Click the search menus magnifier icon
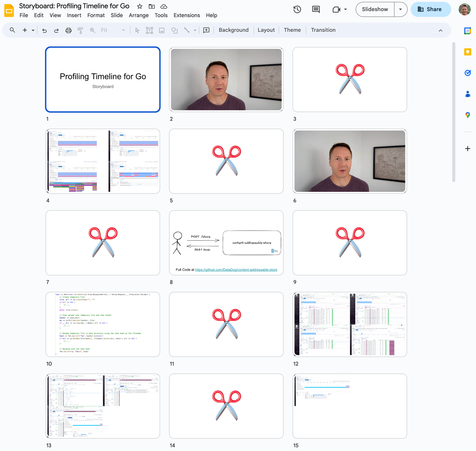This screenshot has height=451, width=476. (x=12, y=30)
